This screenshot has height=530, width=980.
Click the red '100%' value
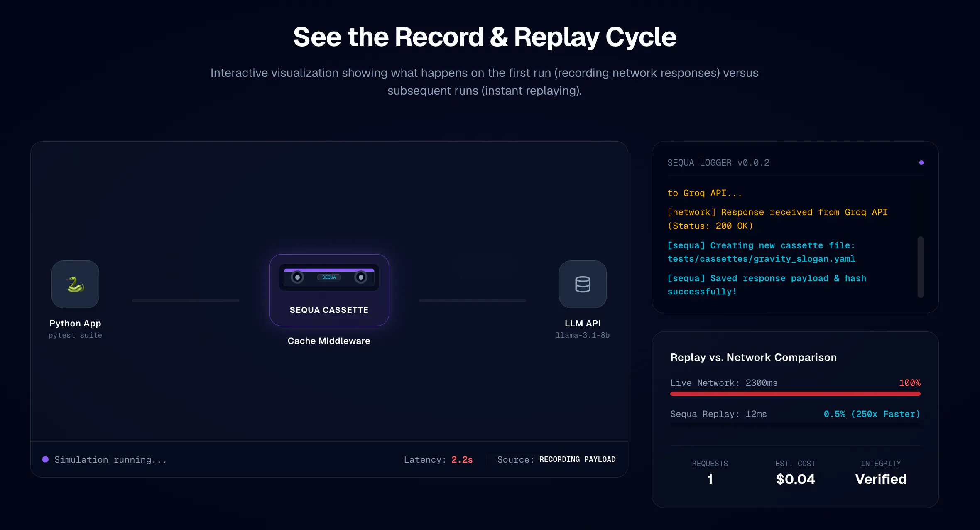[910, 383]
